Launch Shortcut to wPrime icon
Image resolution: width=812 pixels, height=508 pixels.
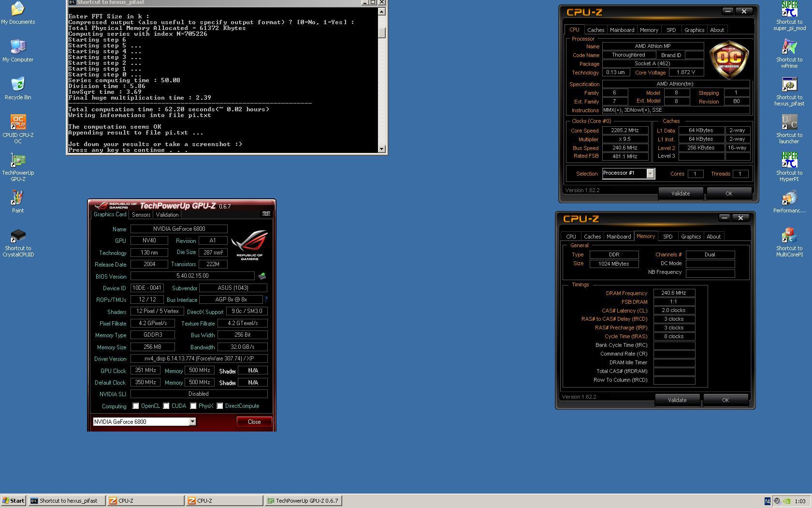click(x=789, y=53)
